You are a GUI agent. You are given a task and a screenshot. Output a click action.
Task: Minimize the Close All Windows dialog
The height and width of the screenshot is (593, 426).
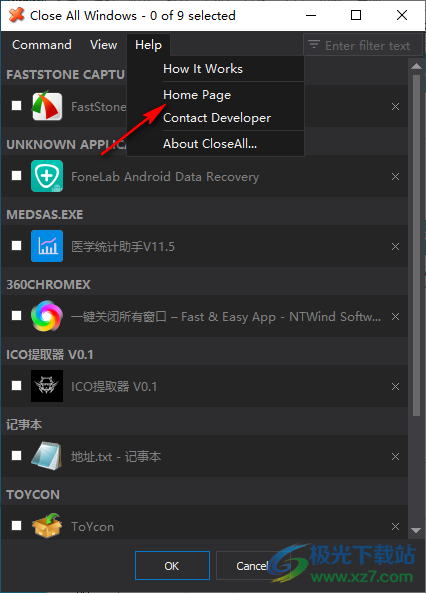tap(311, 15)
